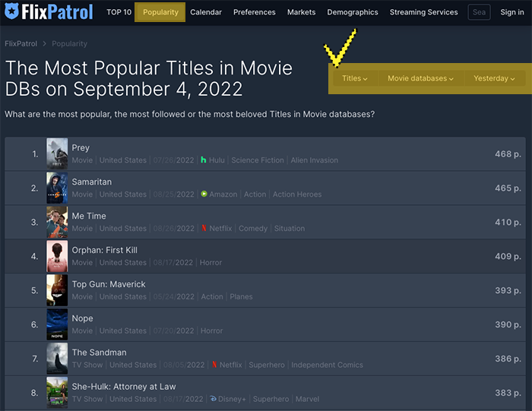Click Science Fiction genre in Prey row
The image size is (532, 411).
tap(258, 160)
